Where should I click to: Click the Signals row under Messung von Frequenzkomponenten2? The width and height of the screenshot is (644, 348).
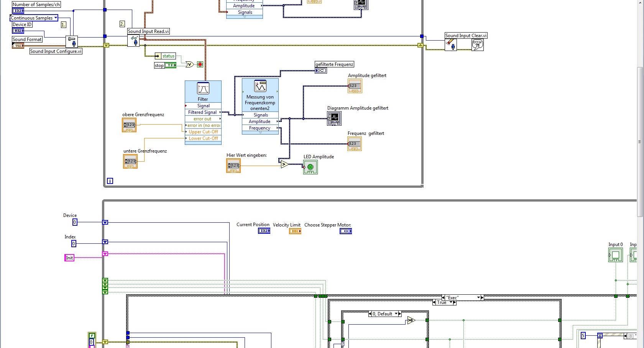pos(260,115)
